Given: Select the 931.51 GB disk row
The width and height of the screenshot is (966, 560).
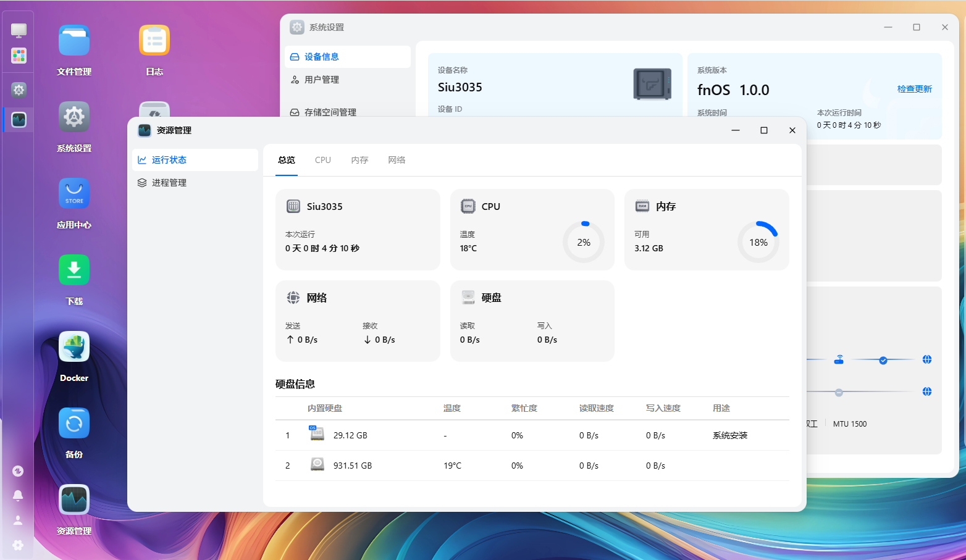Looking at the screenshot, I should tap(532, 466).
